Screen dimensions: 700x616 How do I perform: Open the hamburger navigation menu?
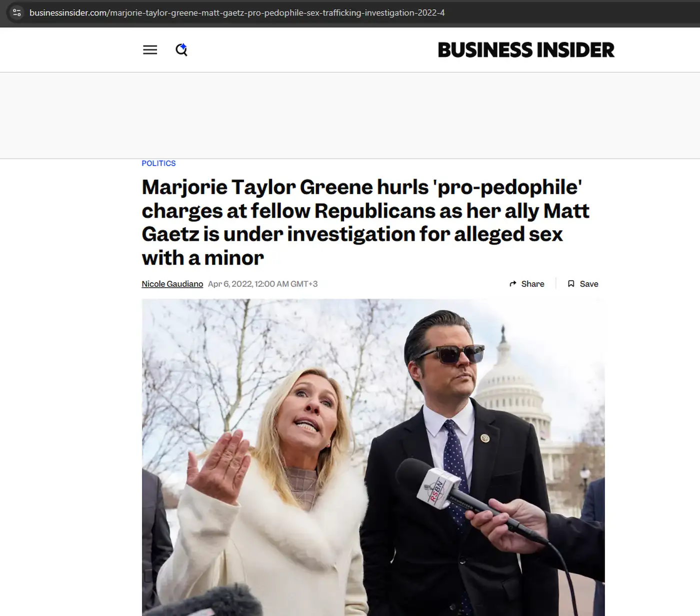click(x=150, y=50)
